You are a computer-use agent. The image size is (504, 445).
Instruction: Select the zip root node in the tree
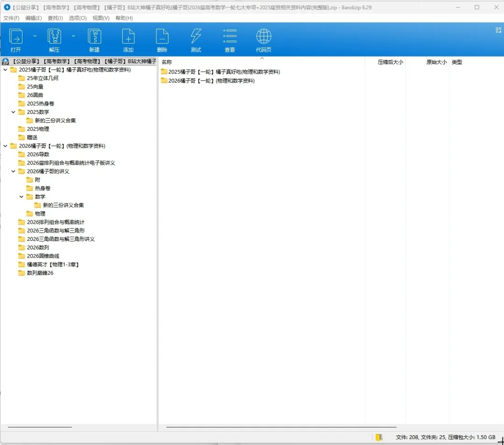click(x=79, y=61)
